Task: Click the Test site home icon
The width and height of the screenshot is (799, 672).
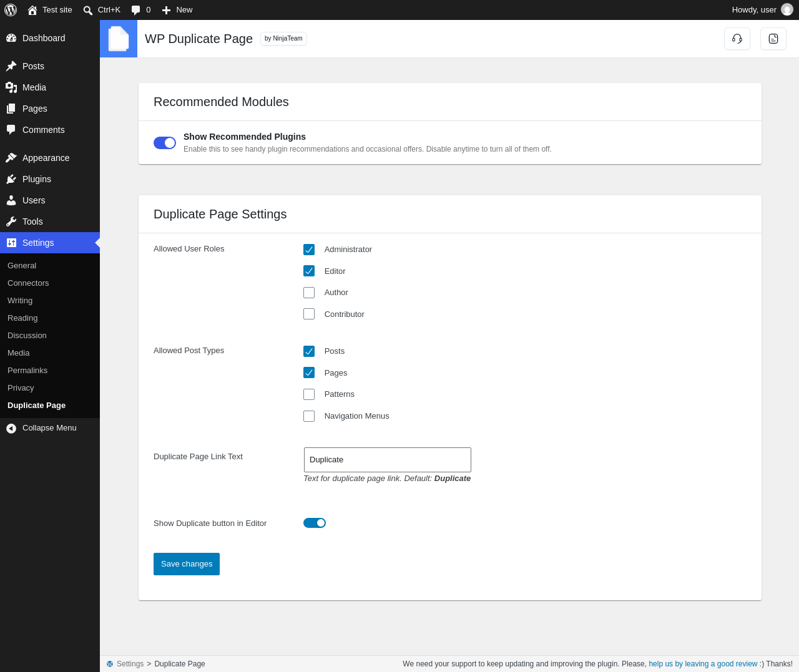Action: [32, 10]
